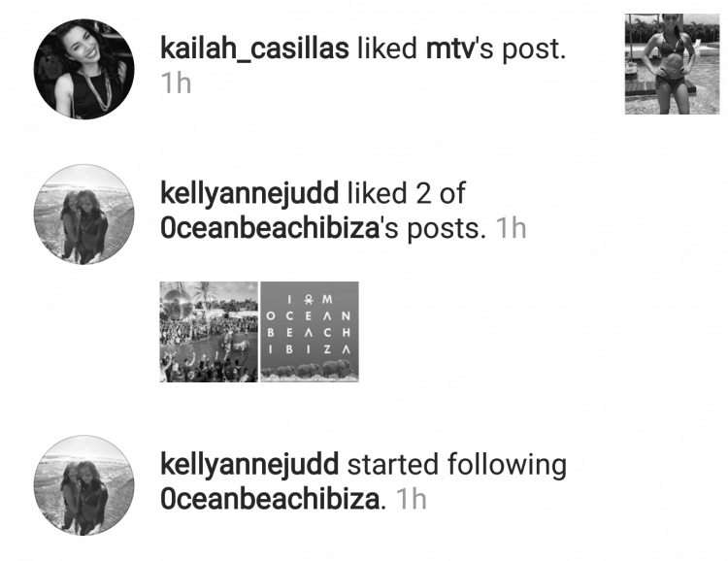Image resolution: width=728 pixels, height=561 pixels.
Task: Click the word 'posts.' after Oceanbeachibiza's
Action: (x=447, y=229)
